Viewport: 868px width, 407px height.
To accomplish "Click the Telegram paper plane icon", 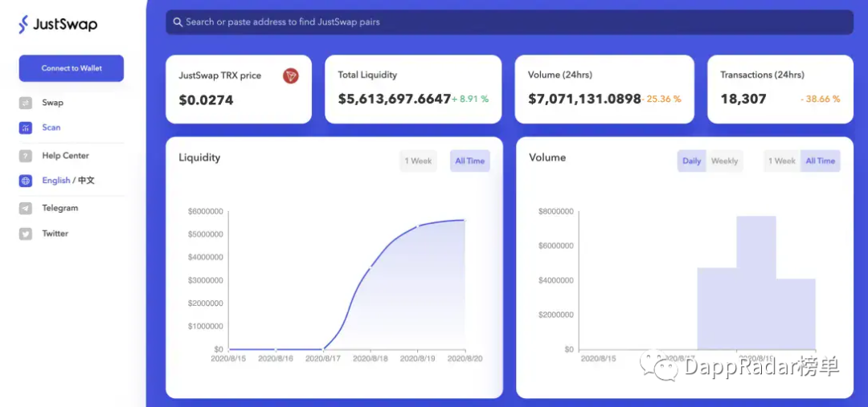I will pos(26,209).
